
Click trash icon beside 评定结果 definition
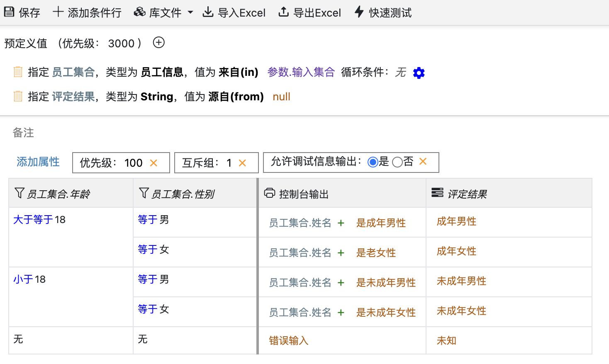[18, 97]
